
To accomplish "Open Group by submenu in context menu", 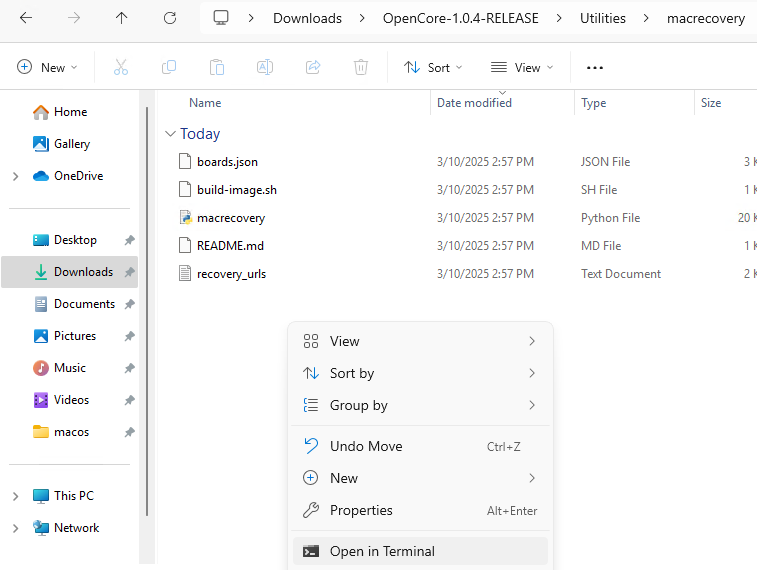I will pyautogui.click(x=421, y=405).
